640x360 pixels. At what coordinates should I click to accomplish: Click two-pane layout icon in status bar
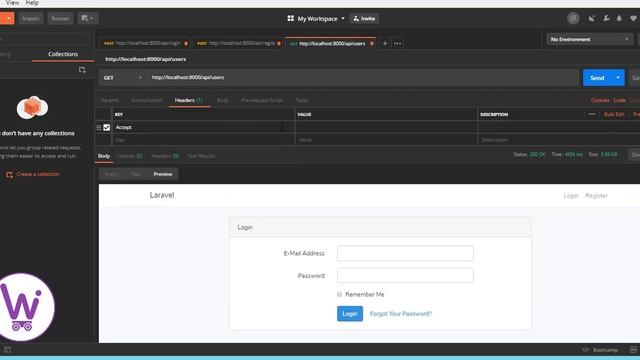633,350
